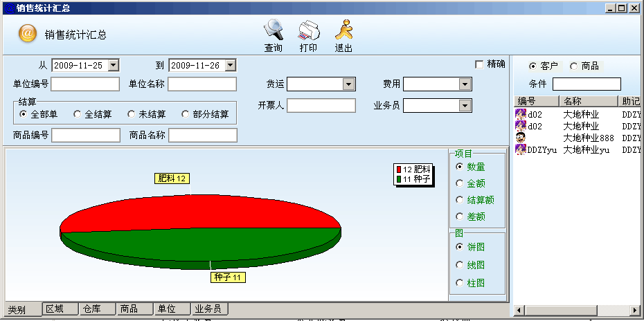Click into the 条件 filter field
Screen dimensions: 644x321
click(587, 84)
